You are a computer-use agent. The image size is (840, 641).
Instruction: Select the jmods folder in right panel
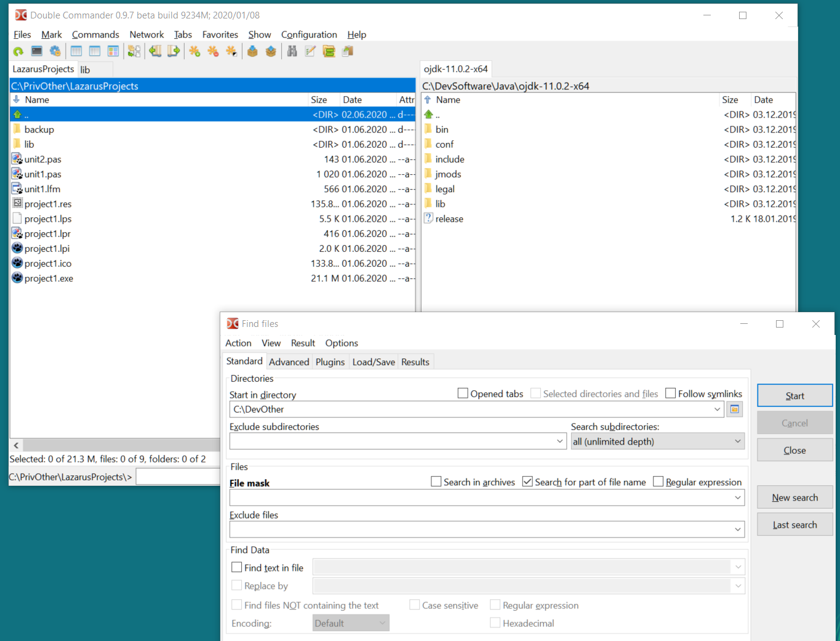[x=609, y=174]
